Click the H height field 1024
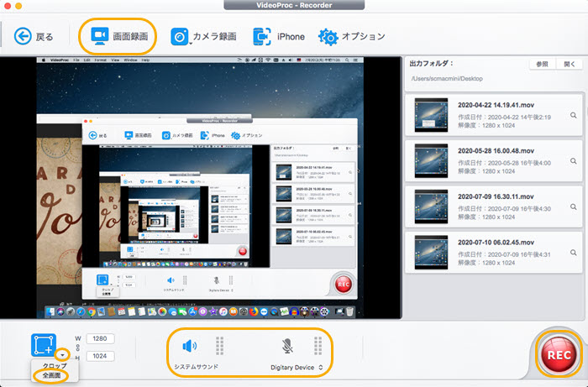588x387 pixels. coord(100,356)
